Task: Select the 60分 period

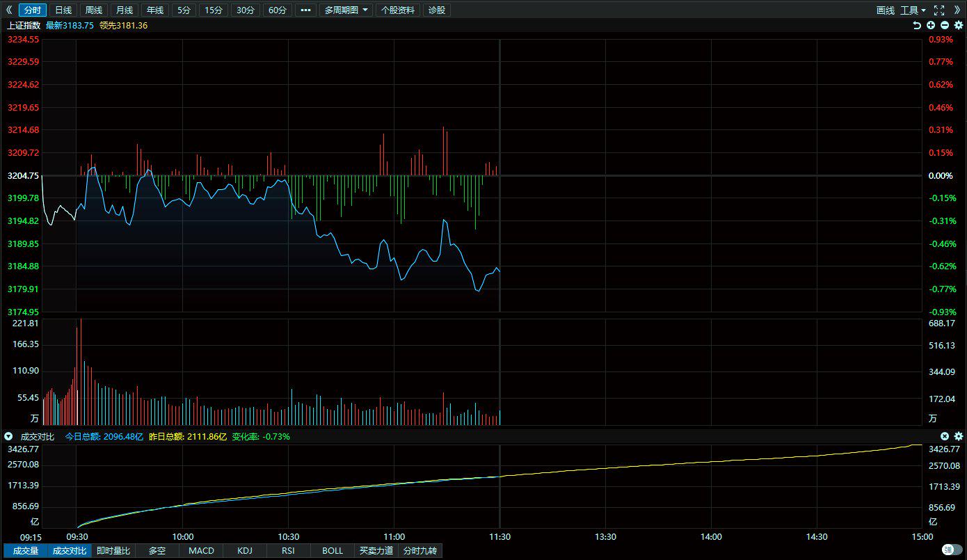Action: (277, 10)
